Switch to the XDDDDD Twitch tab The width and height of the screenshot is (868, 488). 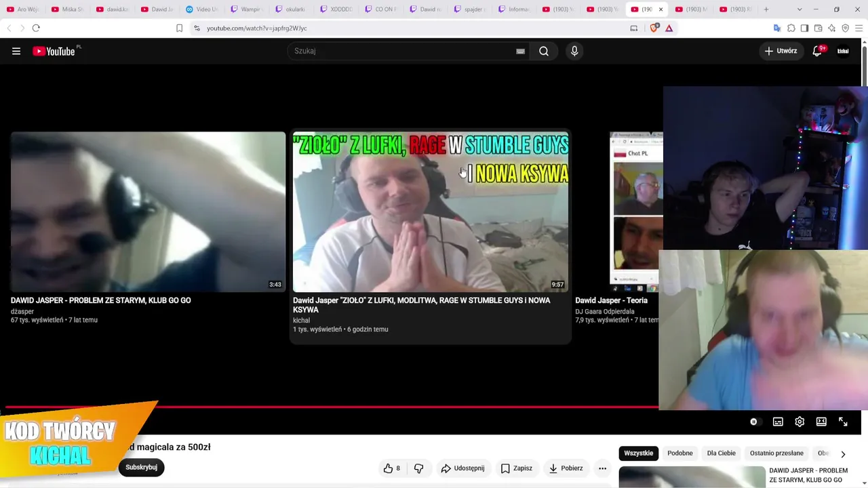(336, 9)
